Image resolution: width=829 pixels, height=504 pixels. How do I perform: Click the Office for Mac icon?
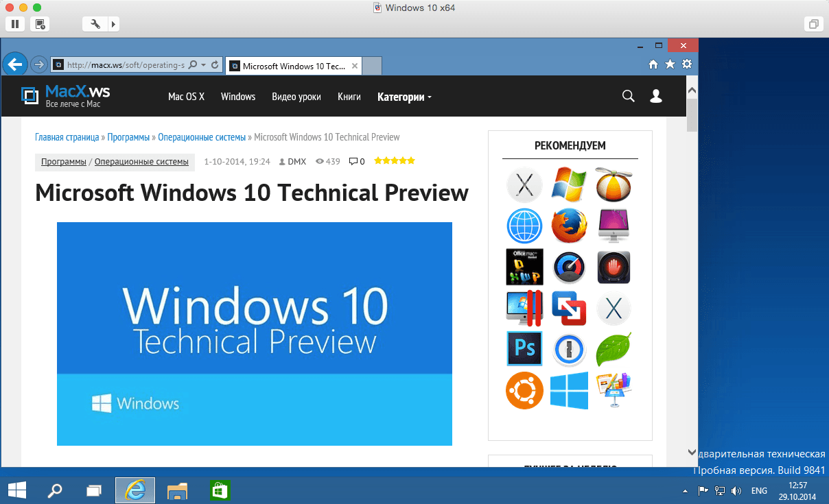(524, 267)
